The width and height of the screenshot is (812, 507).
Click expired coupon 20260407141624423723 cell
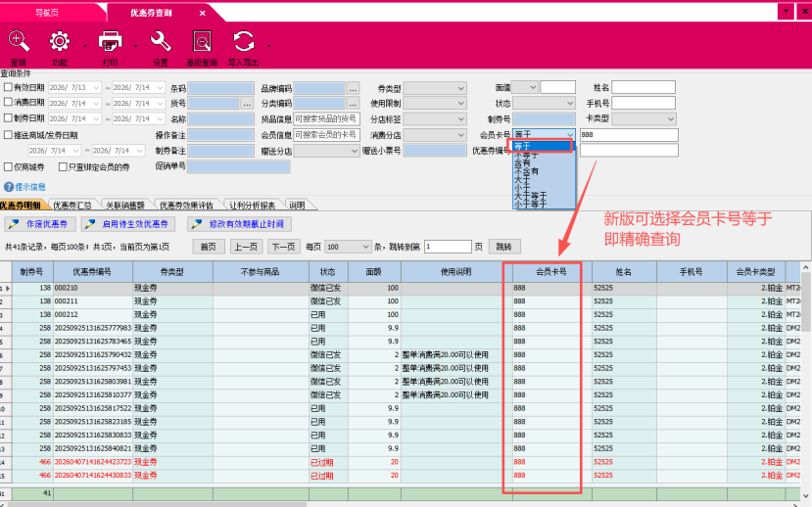[93, 462]
